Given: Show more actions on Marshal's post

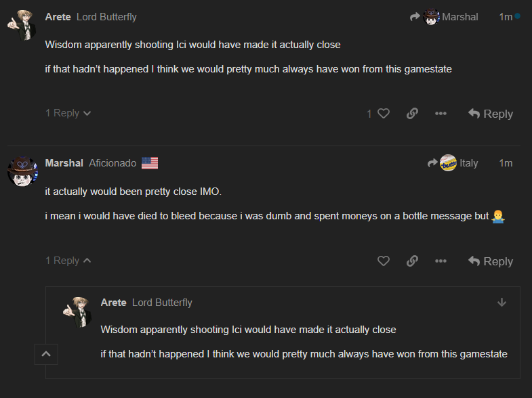Looking at the screenshot, I should [x=441, y=261].
